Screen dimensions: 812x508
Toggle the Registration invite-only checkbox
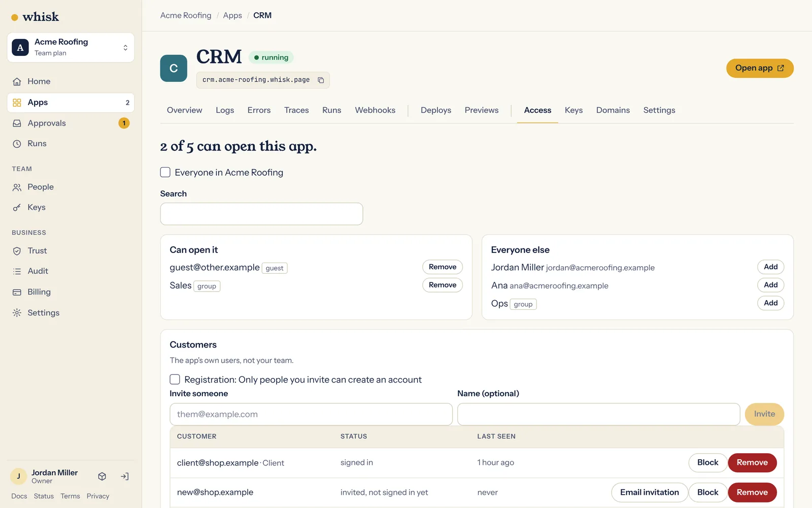(175, 379)
